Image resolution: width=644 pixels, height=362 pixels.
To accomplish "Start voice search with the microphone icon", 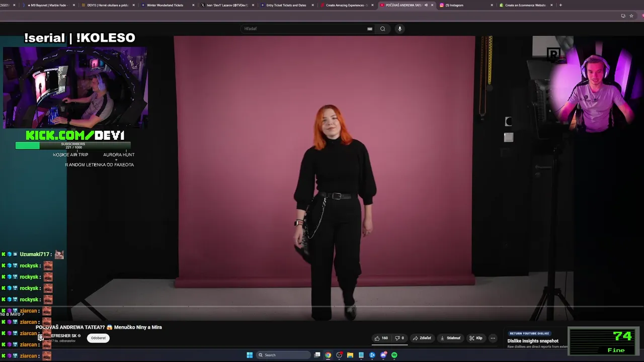I will pyautogui.click(x=399, y=29).
